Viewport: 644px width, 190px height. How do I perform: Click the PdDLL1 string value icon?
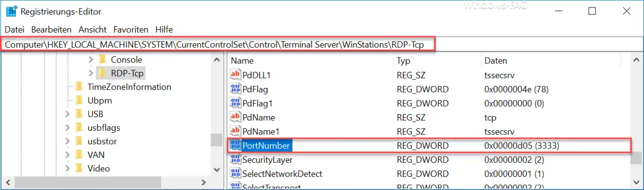(x=235, y=75)
